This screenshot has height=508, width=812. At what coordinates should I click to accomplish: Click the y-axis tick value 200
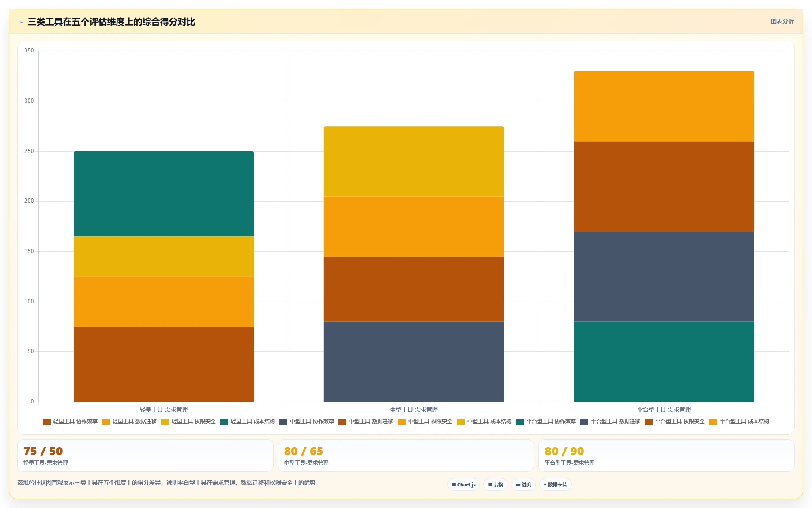[29, 201]
